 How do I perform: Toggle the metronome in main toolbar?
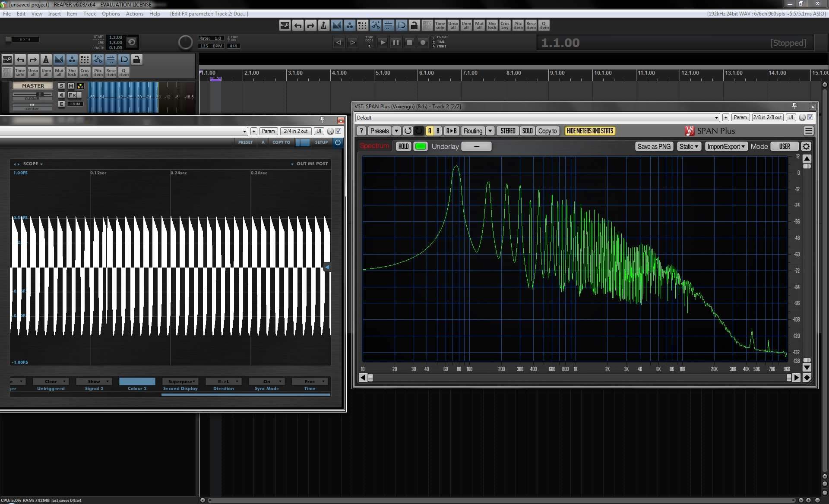(323, 25)
